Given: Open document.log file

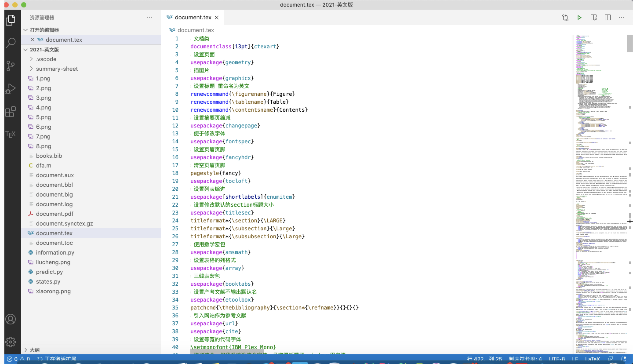Looking at the screenshot, I should tap(91, 204).
